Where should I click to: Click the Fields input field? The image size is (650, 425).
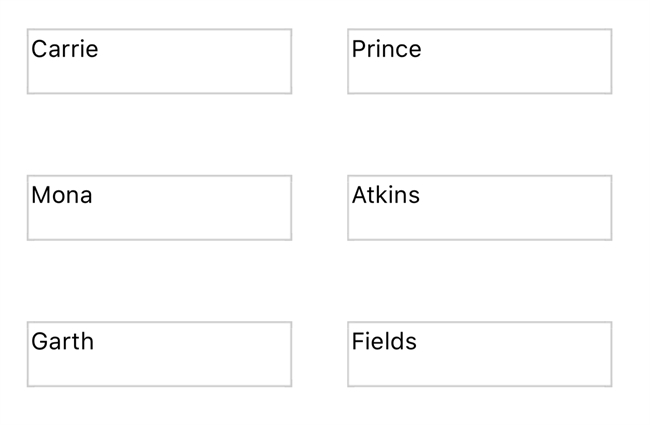[479, 353]
